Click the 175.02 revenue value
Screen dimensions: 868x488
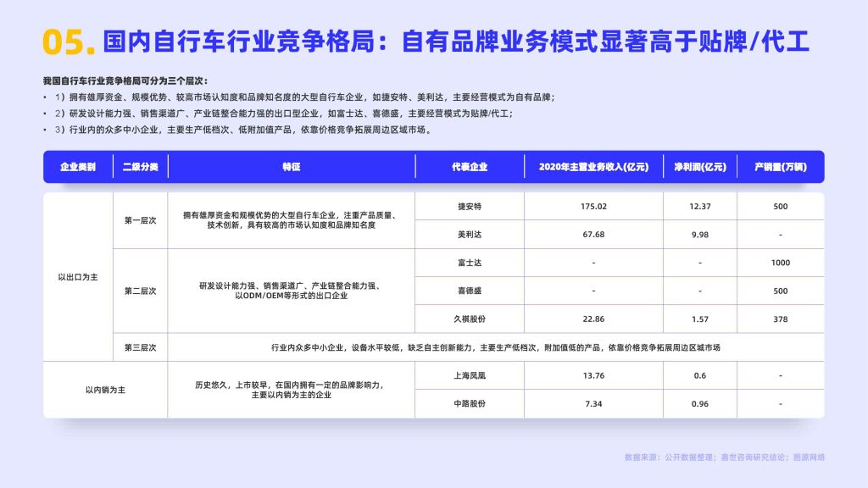593,207
